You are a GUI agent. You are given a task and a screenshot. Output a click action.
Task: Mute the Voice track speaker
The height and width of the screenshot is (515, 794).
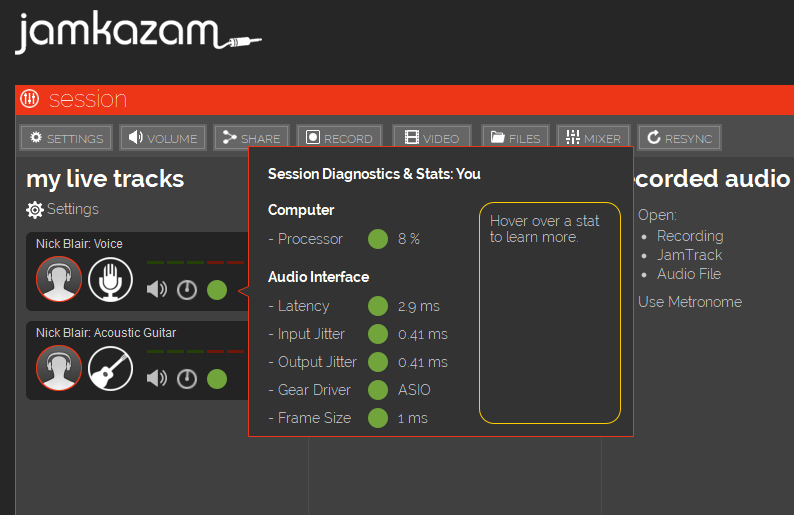pyautogui.click(x=157, y=290)
